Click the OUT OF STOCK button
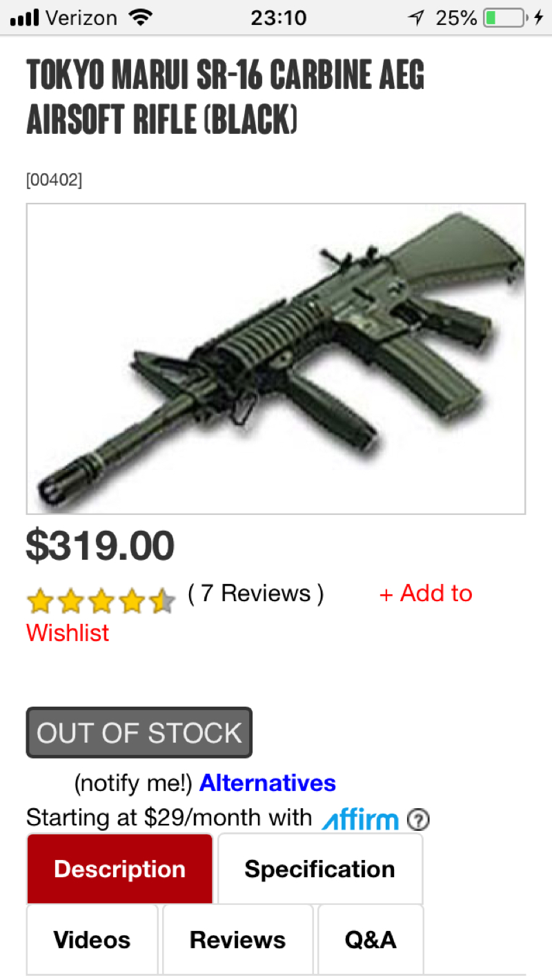 click(x=139, y=732)
